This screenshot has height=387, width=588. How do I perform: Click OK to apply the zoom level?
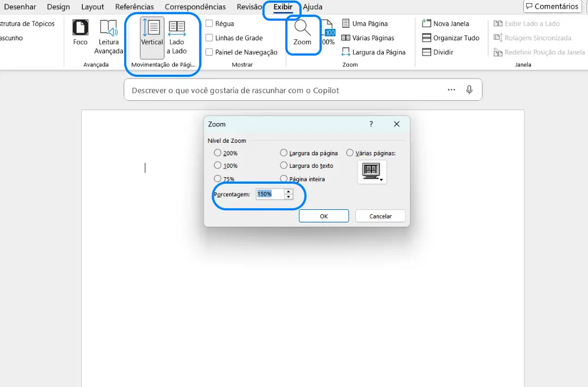323,215
